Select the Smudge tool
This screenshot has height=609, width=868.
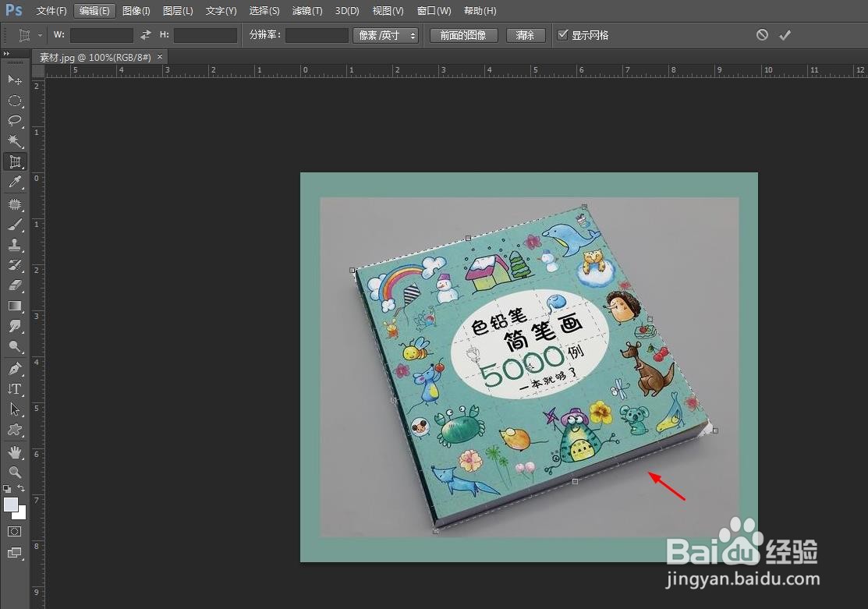tap(15, 326)
